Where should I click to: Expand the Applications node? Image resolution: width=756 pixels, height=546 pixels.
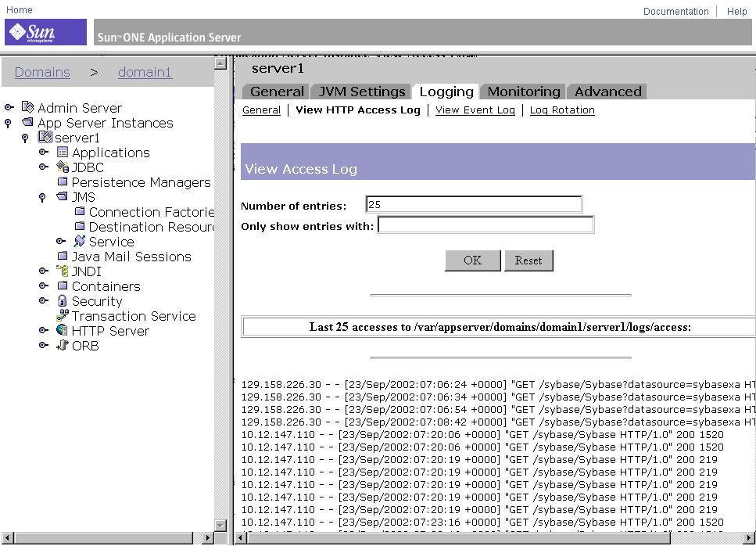pos(44,152)
